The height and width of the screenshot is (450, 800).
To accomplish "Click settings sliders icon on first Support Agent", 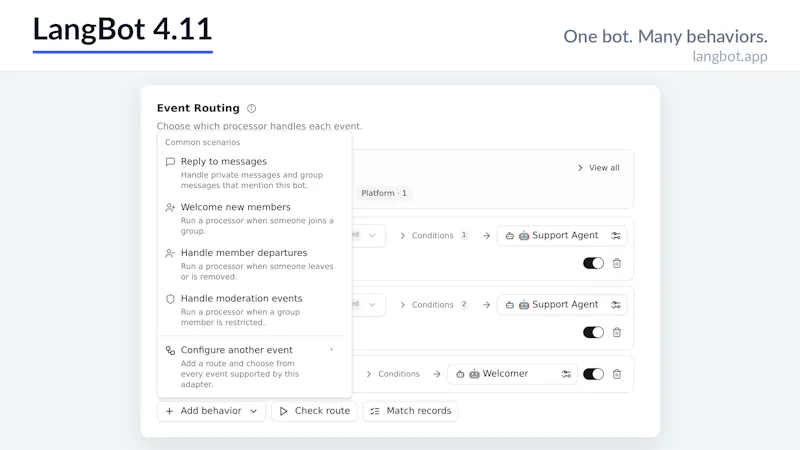I will coord(616,236).
